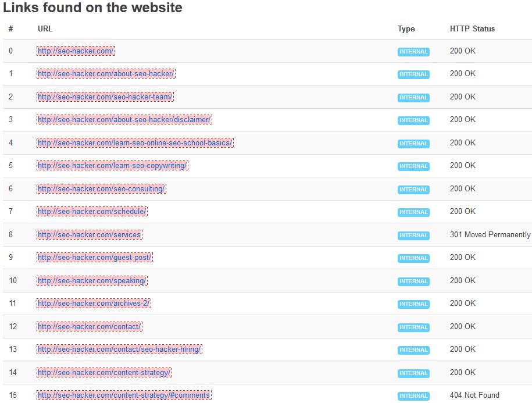The width and height of the screenshot is (532, 403).
Task: Open the seo-hacker-team link
Action: pos(105,97)
